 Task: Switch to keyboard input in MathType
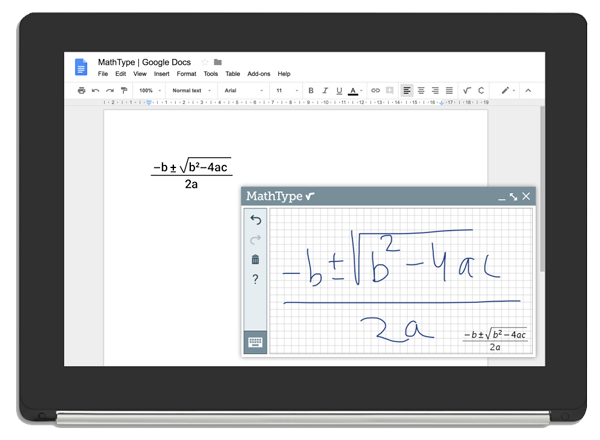[255, 342]
